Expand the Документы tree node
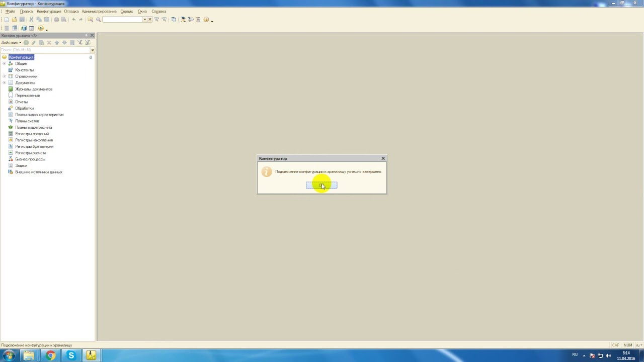This screenshot has height=362, width=644. pos(4,83)
